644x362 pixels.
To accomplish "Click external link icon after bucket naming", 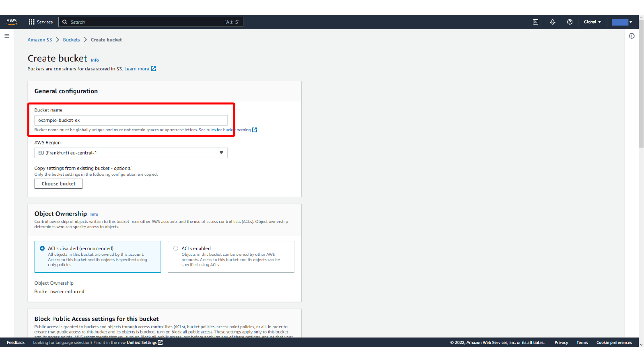I will pyautogui.click(x=255, y=130).
